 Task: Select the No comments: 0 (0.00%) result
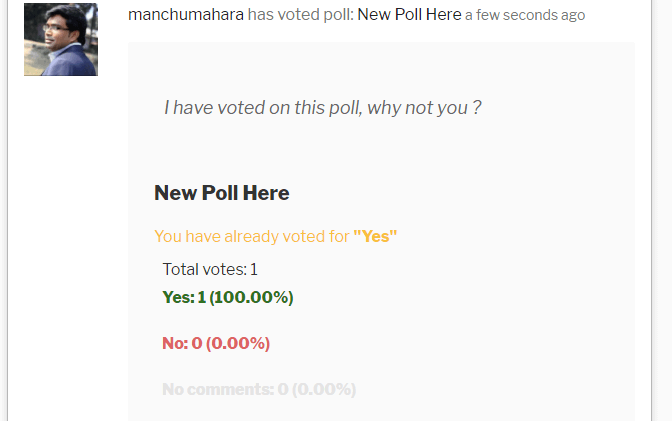tap(259, 389)
